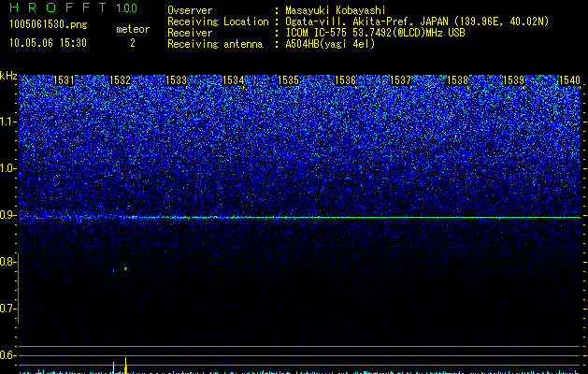
Task: Click the Ovserver field label
Action: (190, 10)
